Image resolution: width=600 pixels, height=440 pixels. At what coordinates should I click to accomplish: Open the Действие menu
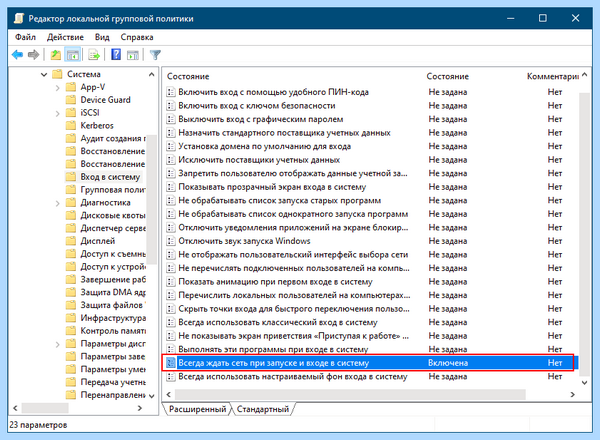click(65, 37)
